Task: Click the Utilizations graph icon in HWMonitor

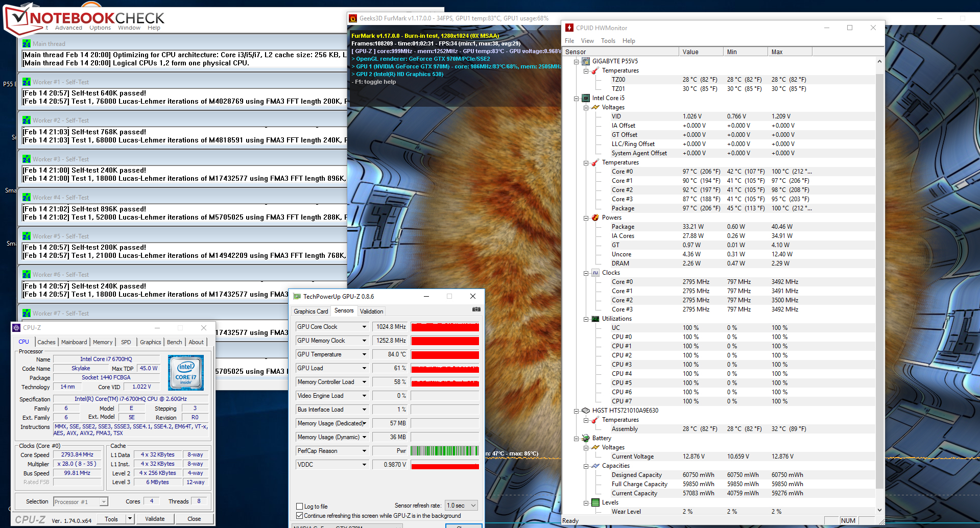Action: point(595,319)
